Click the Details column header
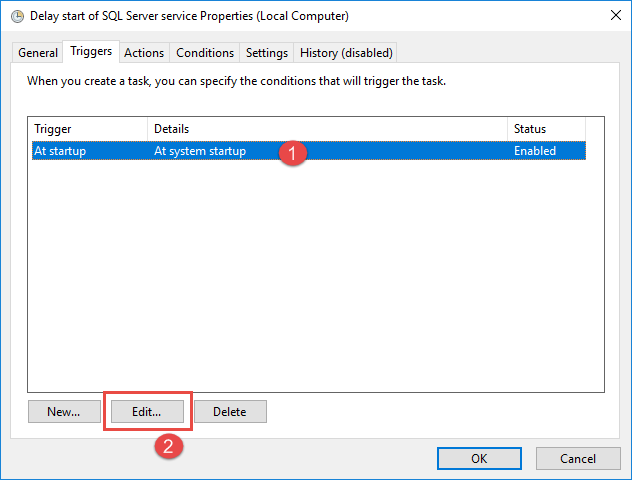 [327, 129]
